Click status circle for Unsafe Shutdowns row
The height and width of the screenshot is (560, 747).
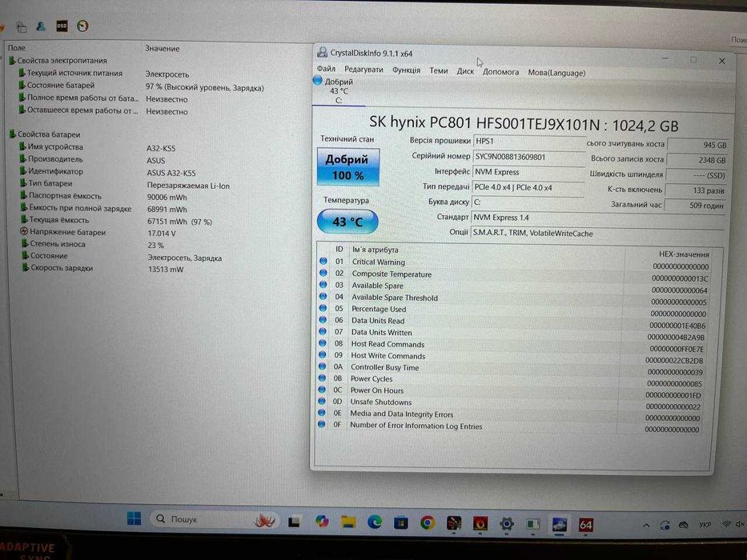(x=322, y=401)
